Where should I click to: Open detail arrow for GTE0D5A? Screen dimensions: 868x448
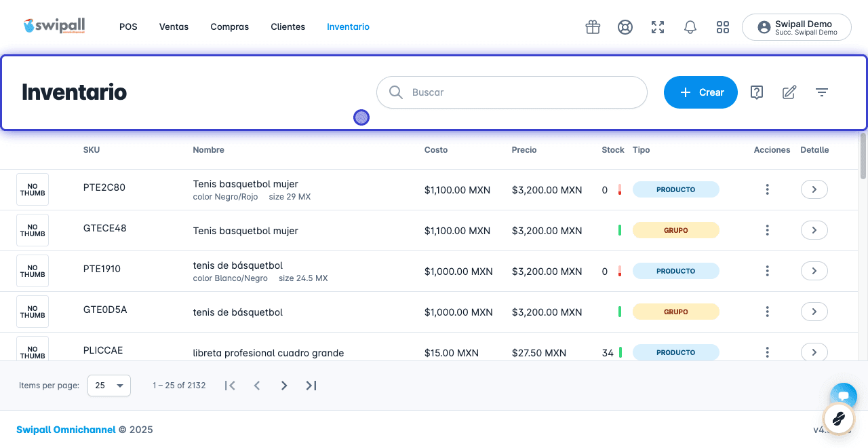pyautogui.click(x=814, y=312)
